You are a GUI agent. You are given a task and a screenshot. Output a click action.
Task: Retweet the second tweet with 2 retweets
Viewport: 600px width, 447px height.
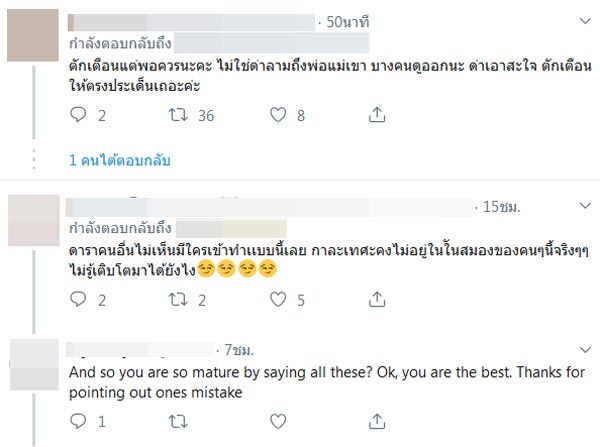click(179, 298)
